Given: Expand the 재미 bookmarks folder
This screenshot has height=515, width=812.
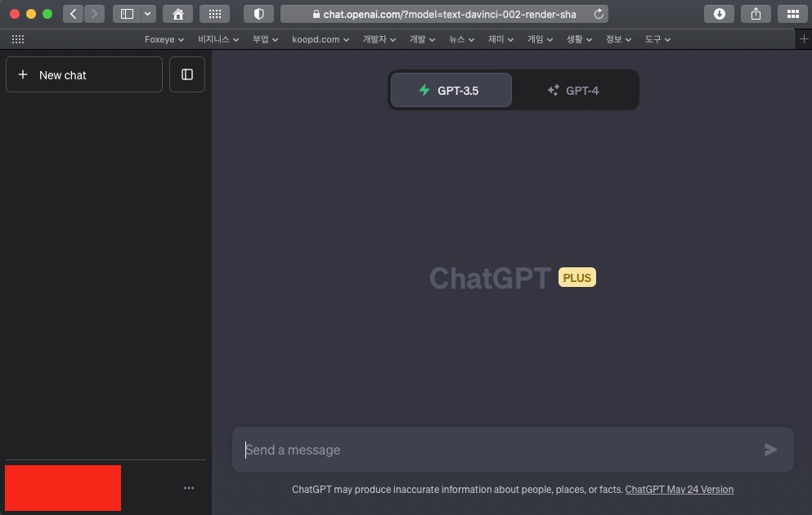Looking at the screenshot, I should 500,39.
